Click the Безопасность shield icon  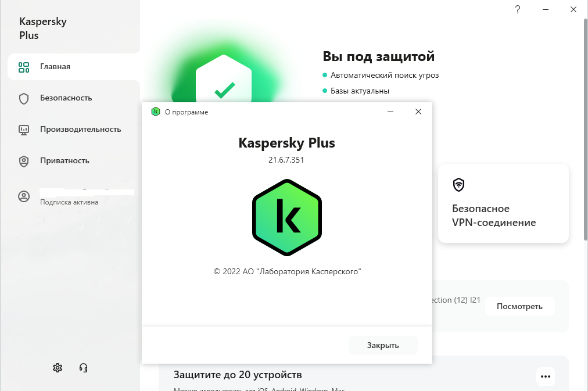24,98
